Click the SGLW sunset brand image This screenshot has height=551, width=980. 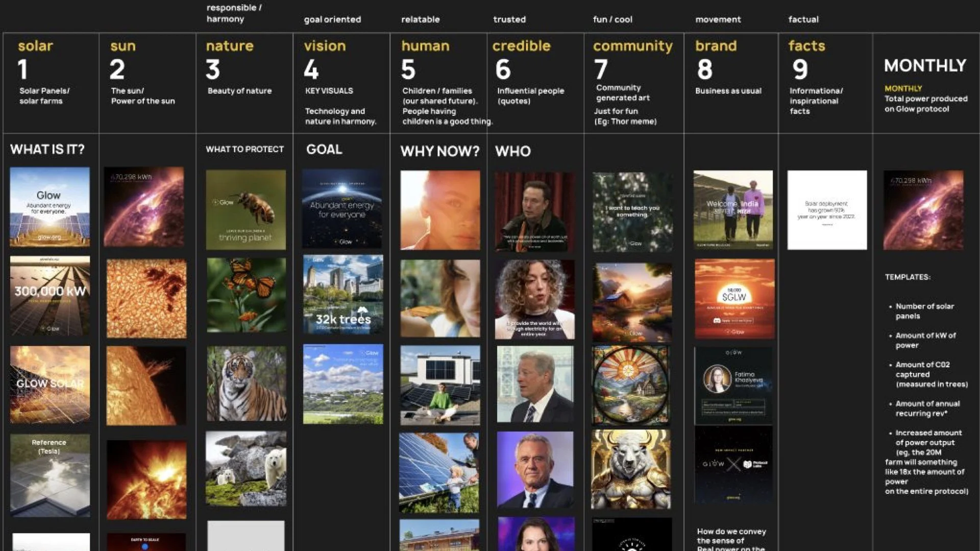tap(734, 299)
